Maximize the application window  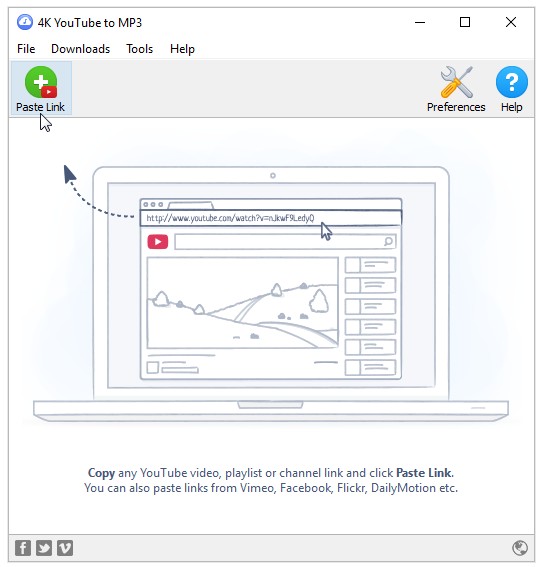point(465,22)
